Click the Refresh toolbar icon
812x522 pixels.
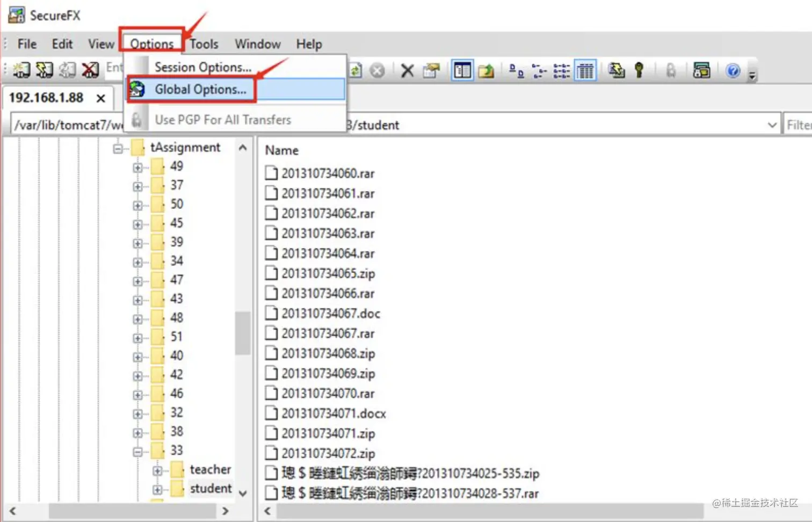356,70
